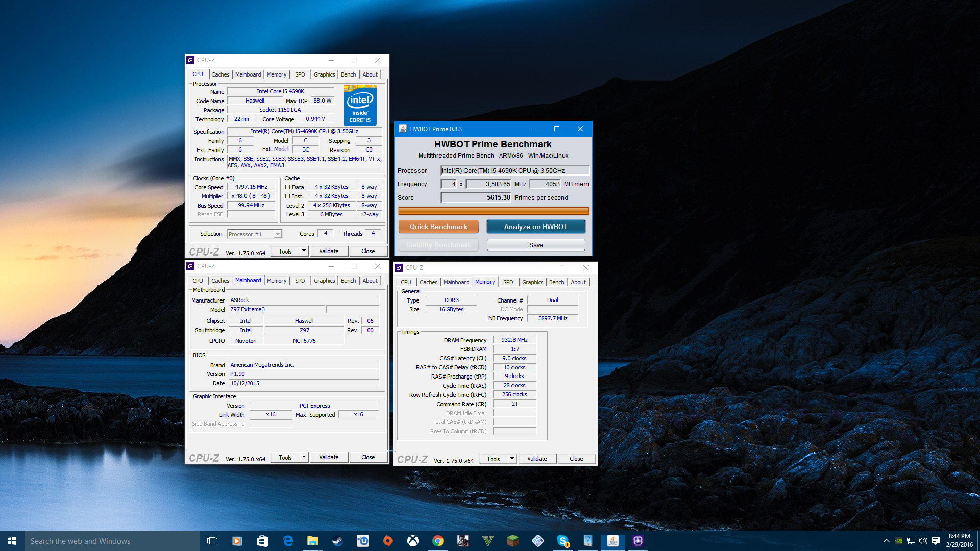980x551 pixels.
Task: Click Tools button in Mainboard window
Action: click(x=285, y=457)
